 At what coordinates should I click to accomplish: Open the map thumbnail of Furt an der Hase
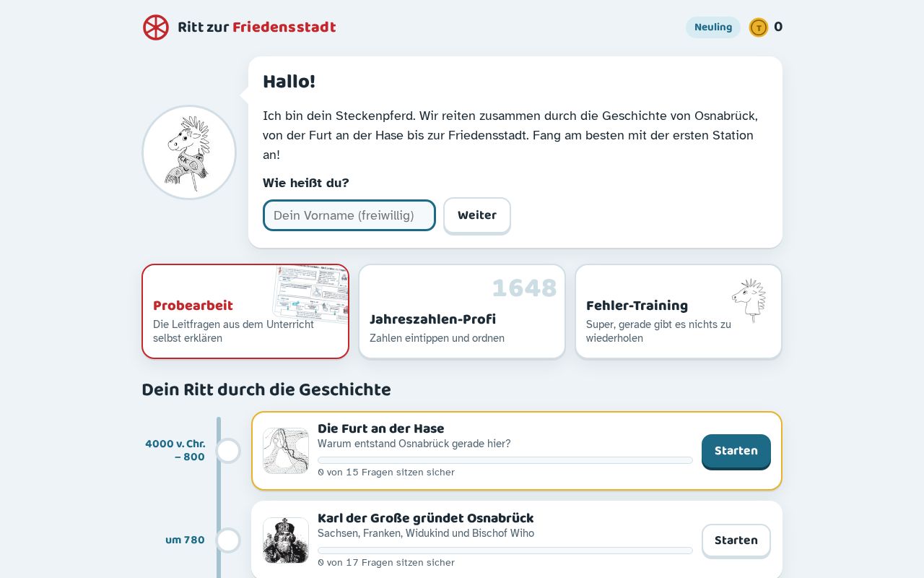point(286,451)
